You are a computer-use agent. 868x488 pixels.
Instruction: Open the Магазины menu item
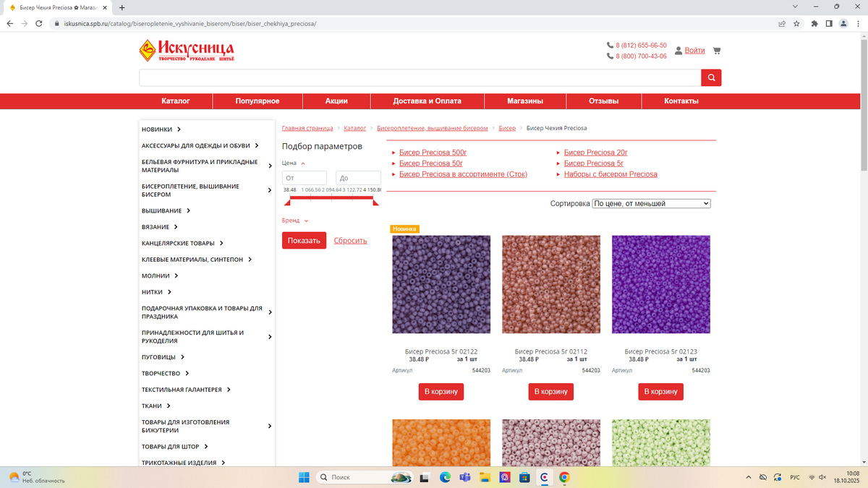[x=525, y=101]
